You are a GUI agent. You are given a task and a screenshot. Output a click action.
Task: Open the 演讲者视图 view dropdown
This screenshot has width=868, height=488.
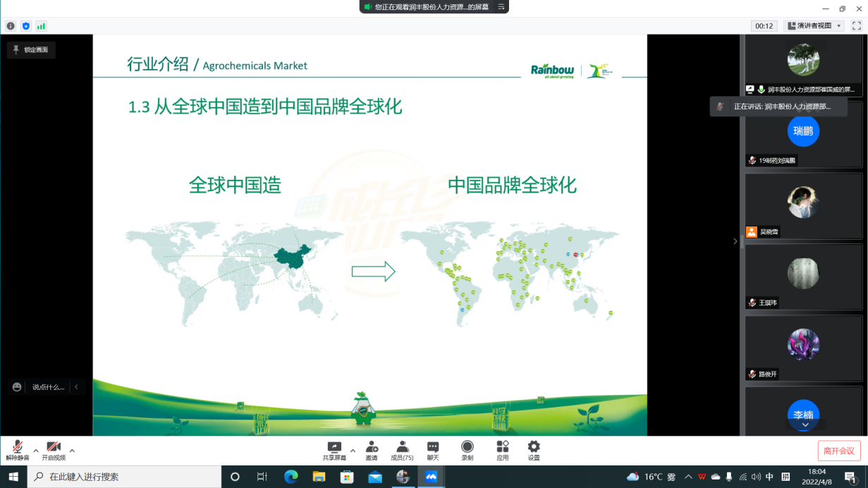814,26
